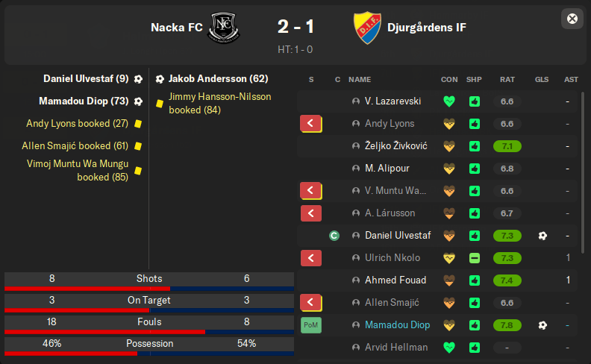Click the player list vertical scrollbar
Image resolution: width=591 pixels, height=364 pixels.
[584, 149]
